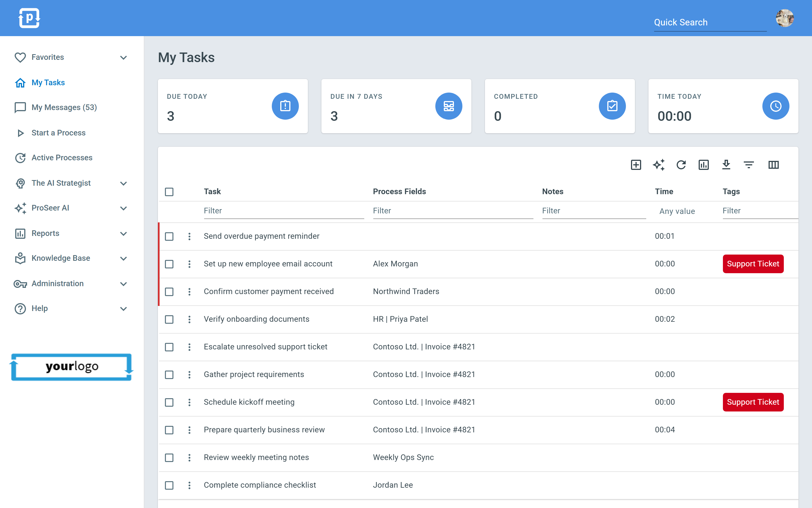
Task: Open actions menu for Complete compliance checklist
Action: [x=189, y=485]
